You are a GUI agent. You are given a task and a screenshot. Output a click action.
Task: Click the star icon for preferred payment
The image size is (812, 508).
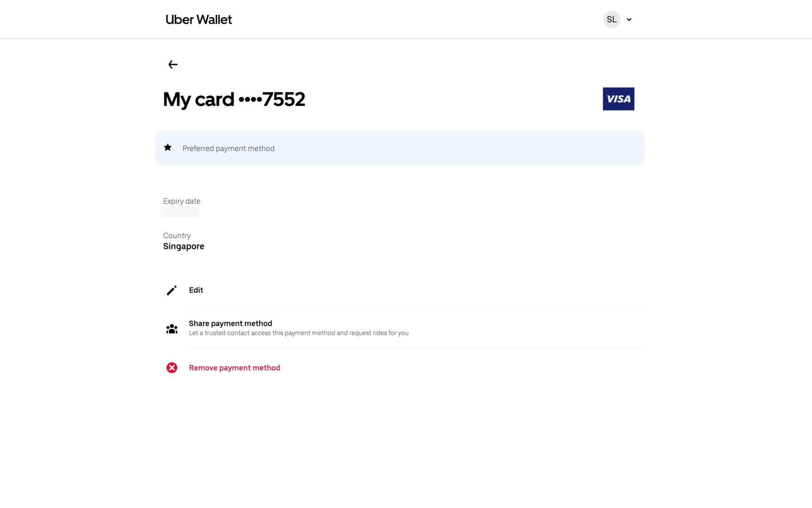pyautogui.click(x=168, y=148)
